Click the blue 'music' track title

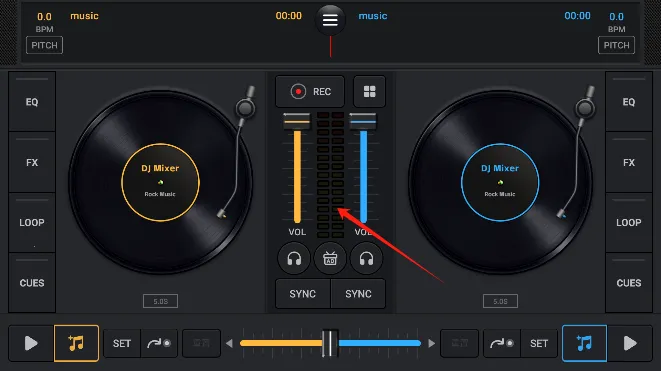(373, 16)
